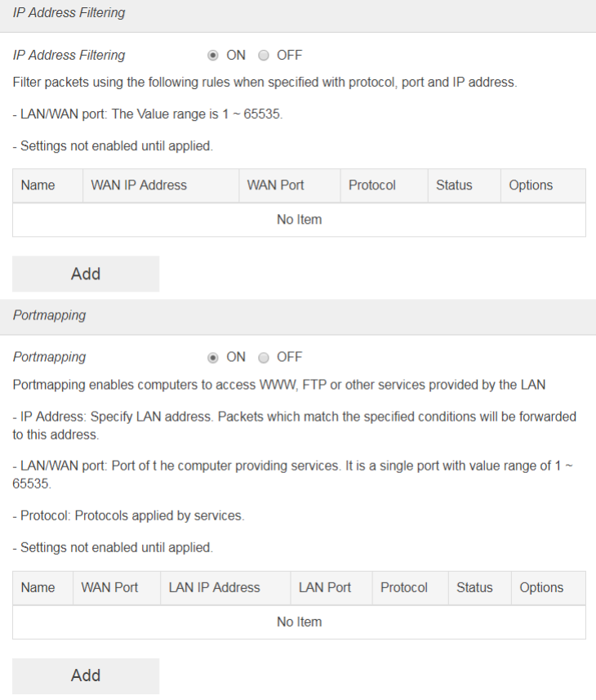Click the Portmapping section header
596x700 pixels.
49,315
